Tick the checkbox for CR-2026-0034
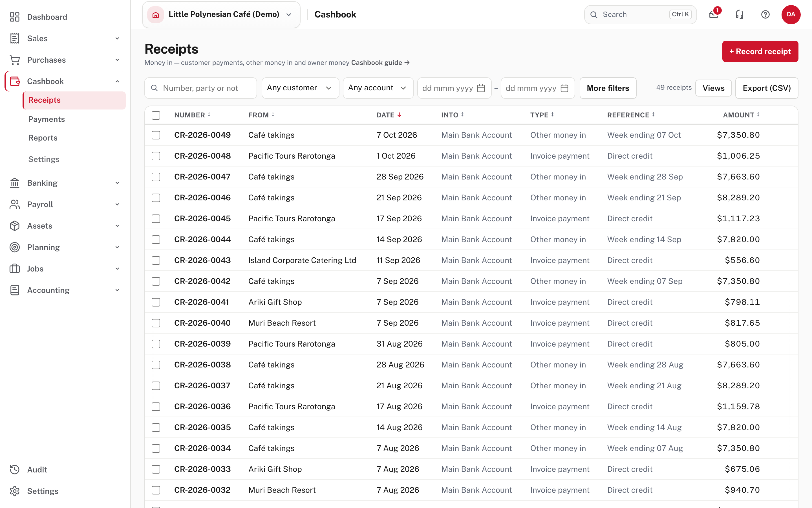 [x=156, y=448]
